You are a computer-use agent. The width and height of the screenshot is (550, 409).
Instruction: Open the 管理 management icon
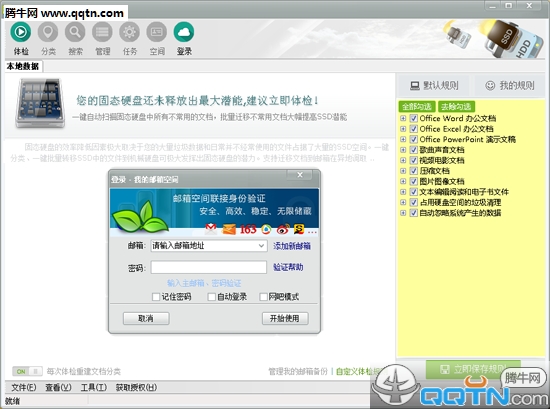102,32
